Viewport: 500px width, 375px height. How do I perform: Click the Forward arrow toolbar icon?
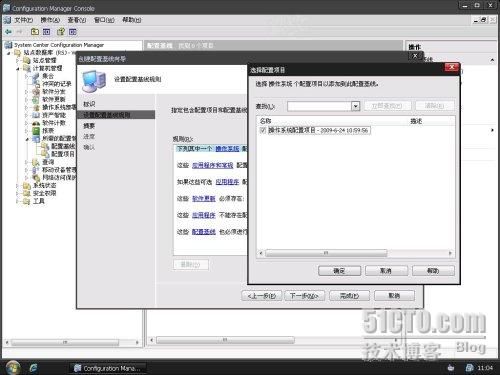[x=20, y=32]
